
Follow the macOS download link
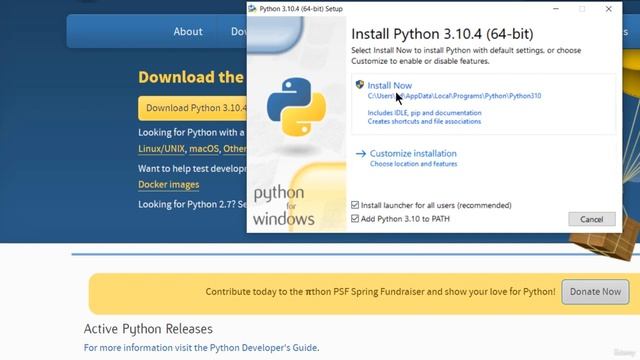tap(204, 149)
